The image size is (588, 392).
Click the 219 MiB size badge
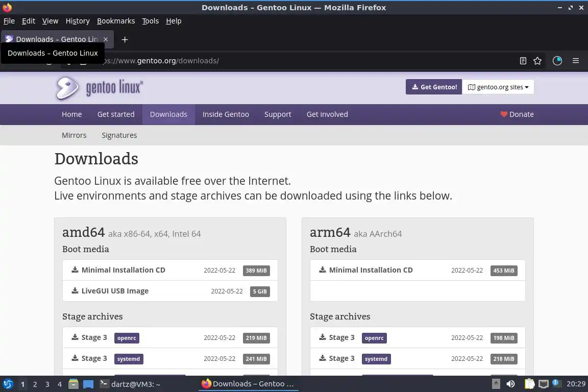[x=256, y=338]
